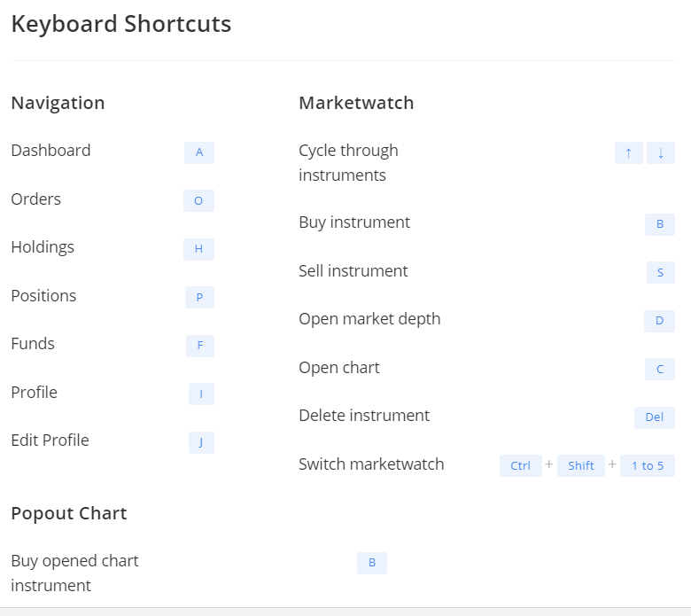This screenshot has width=691, height=616.
Task: Click the J key badge for Edit Profile
Action: pyautogui.click(x=201, y=442)
